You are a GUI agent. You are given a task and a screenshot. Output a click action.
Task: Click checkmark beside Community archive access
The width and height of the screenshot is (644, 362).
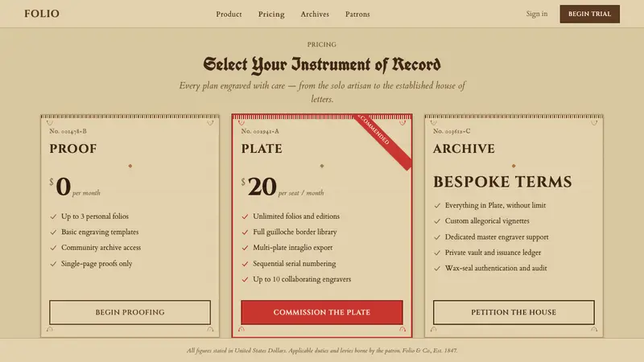[x=53, y=248]
